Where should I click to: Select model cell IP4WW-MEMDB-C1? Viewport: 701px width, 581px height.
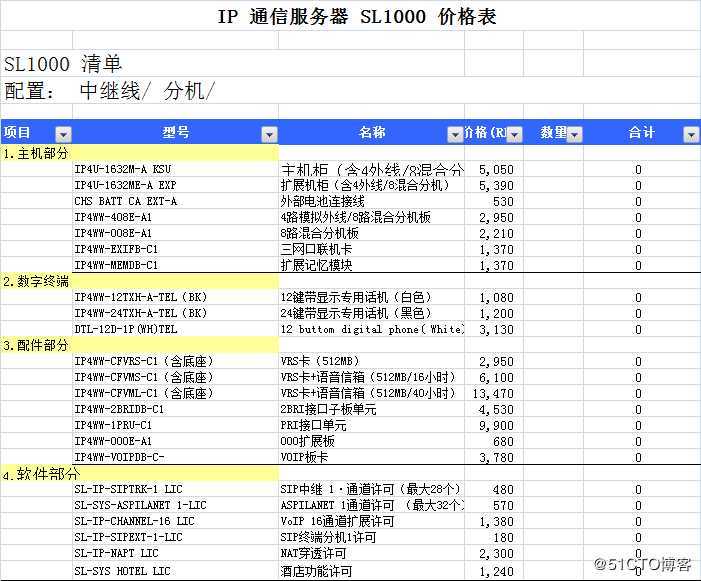tap(175, 265)
